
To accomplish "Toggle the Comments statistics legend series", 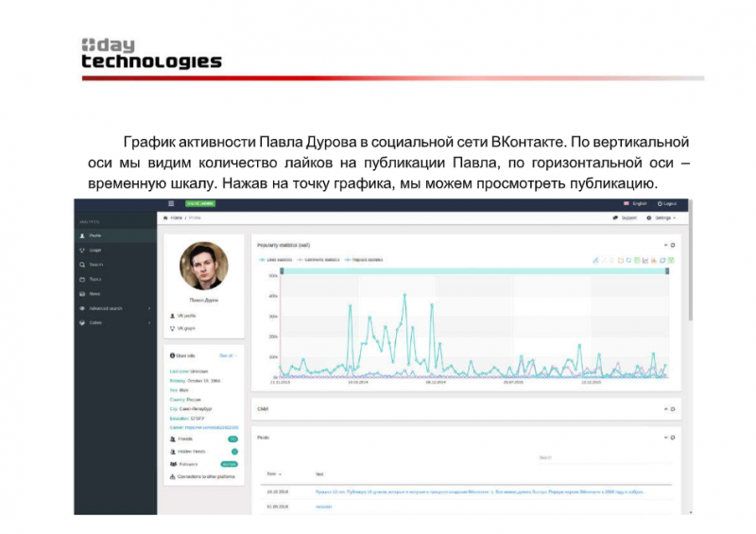I will 321,258.
